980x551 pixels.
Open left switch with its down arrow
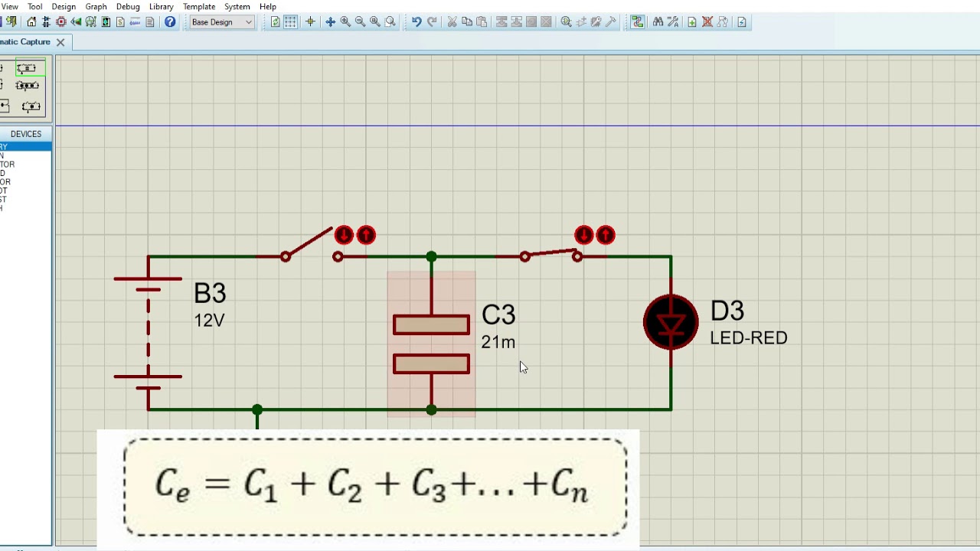coord(344,235)
